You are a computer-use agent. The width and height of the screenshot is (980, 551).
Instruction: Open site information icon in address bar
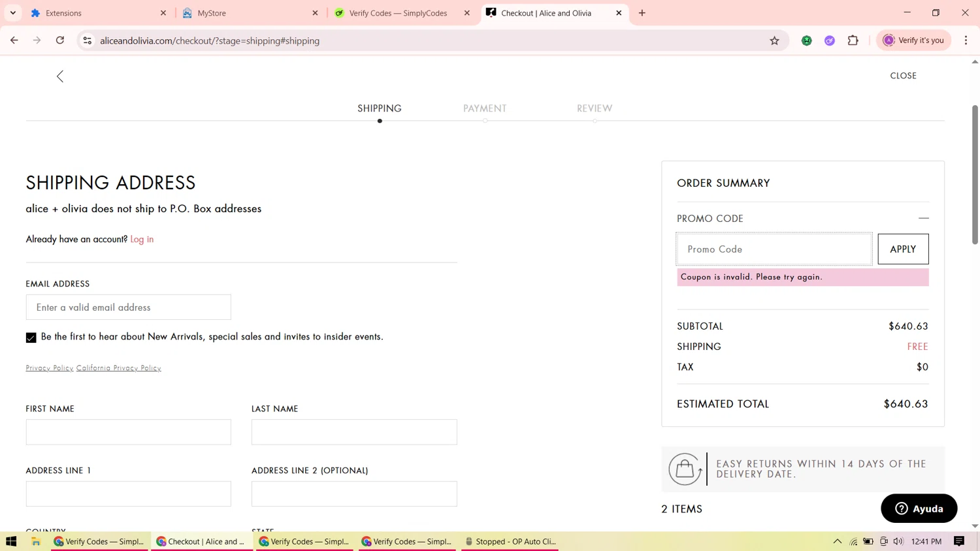(87, 40)
